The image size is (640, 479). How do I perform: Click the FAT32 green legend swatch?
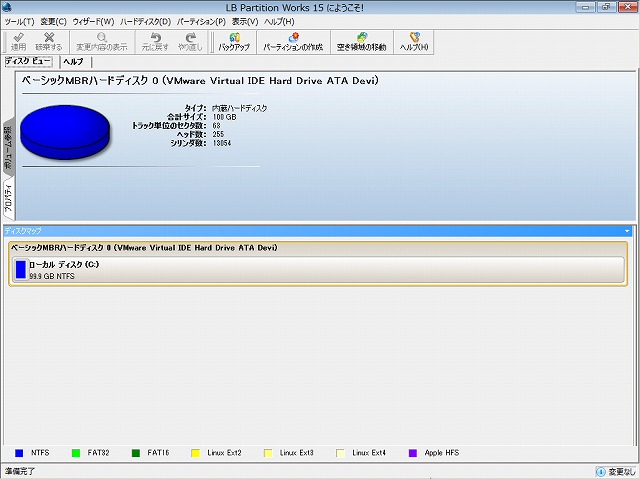click(x=76, y=453)
